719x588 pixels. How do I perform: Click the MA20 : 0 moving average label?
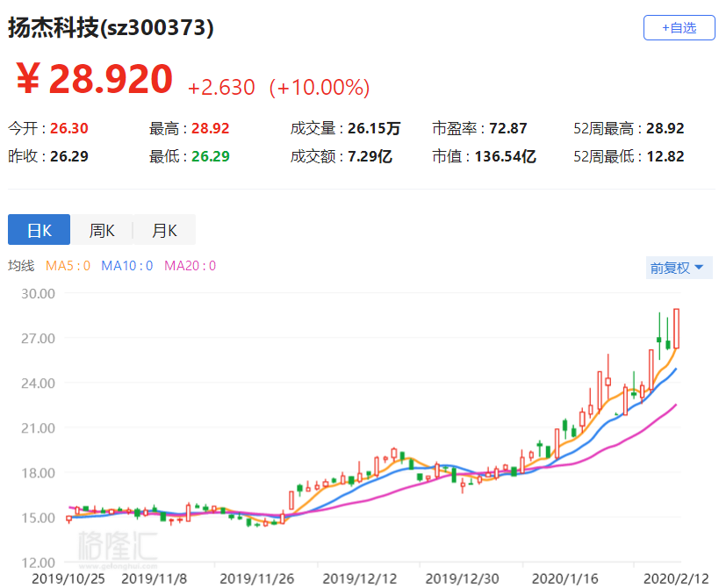pyautogui.click(x=190, y=266)
